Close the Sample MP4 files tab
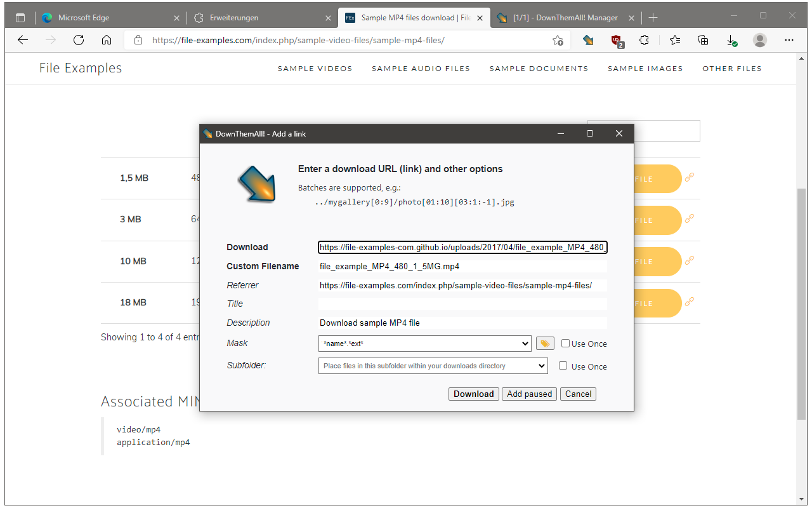 pos(480,18)
